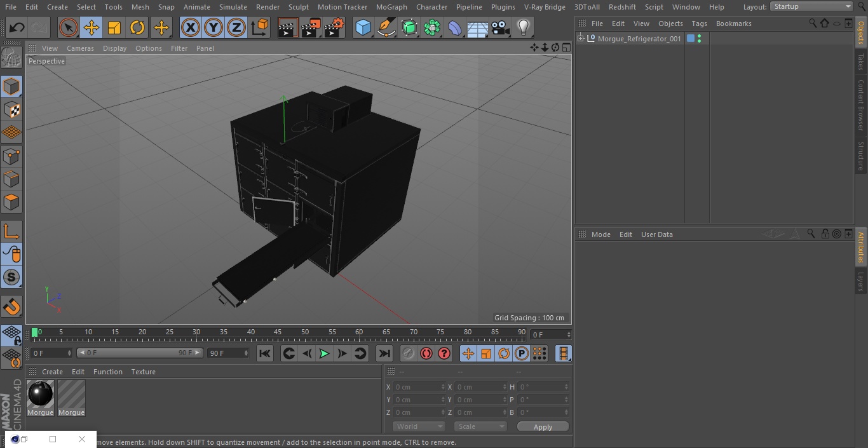The image size is (868, 448).
Task: Click current frame field left of range
Action: pos(51,353)
